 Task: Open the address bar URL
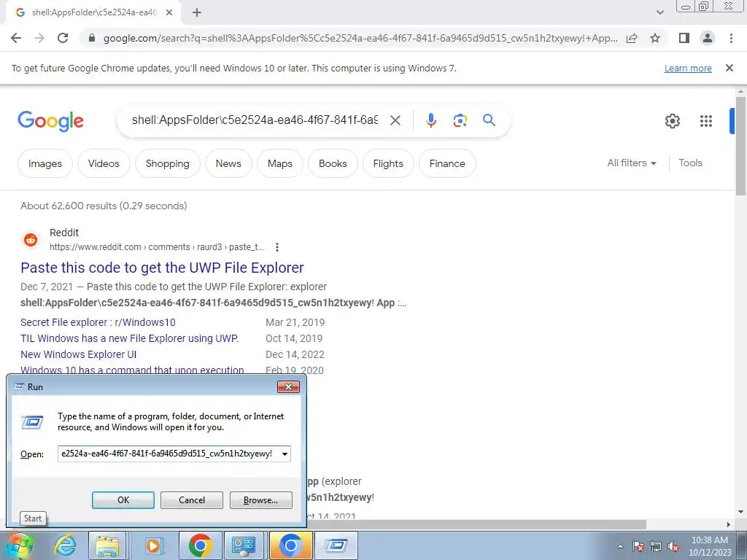[360, 38]
